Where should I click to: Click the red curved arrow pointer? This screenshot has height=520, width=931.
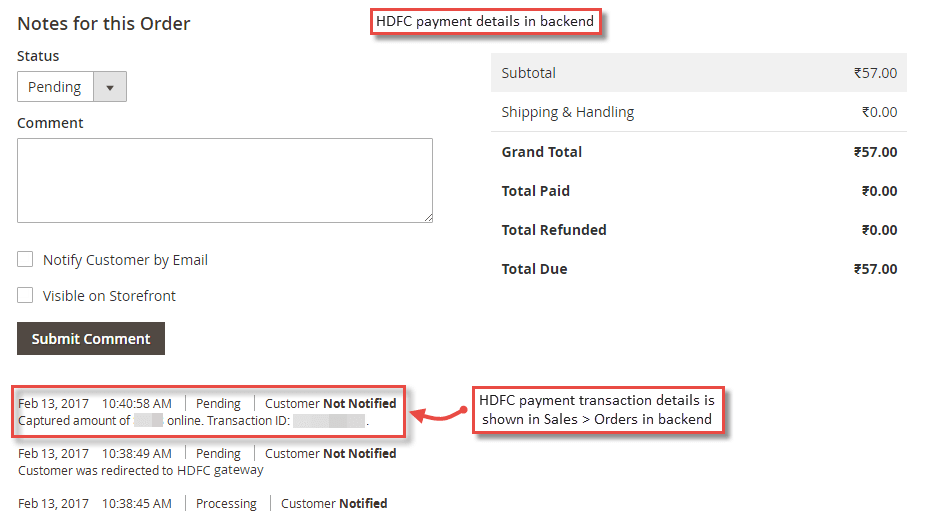[437, 409]
